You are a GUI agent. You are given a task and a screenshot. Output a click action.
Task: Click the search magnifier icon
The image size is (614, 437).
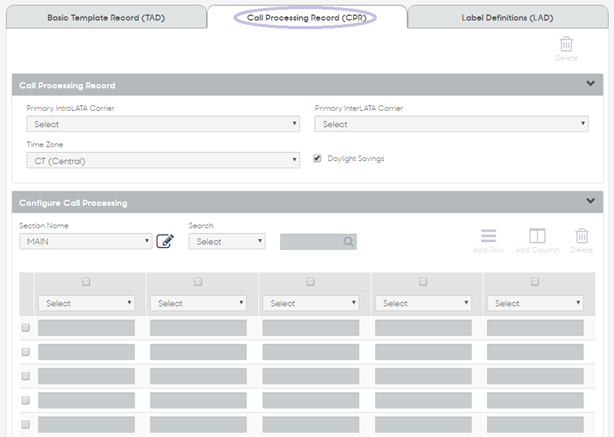348,242
